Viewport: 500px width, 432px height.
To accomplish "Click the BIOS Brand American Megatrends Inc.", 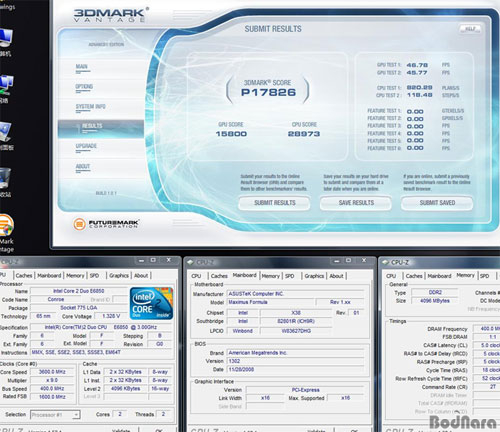I will coord(295,353).
